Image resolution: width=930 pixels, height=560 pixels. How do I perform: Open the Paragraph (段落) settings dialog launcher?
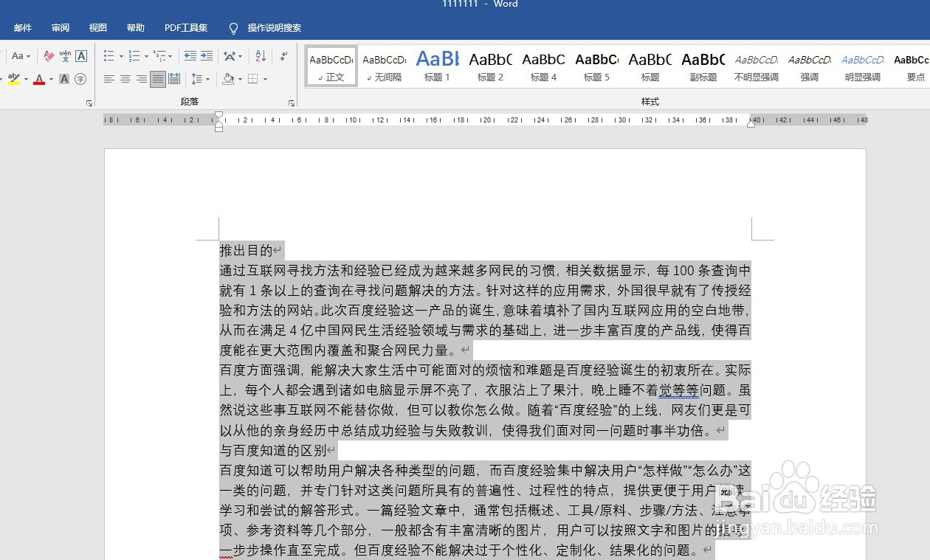click(292, 103)
